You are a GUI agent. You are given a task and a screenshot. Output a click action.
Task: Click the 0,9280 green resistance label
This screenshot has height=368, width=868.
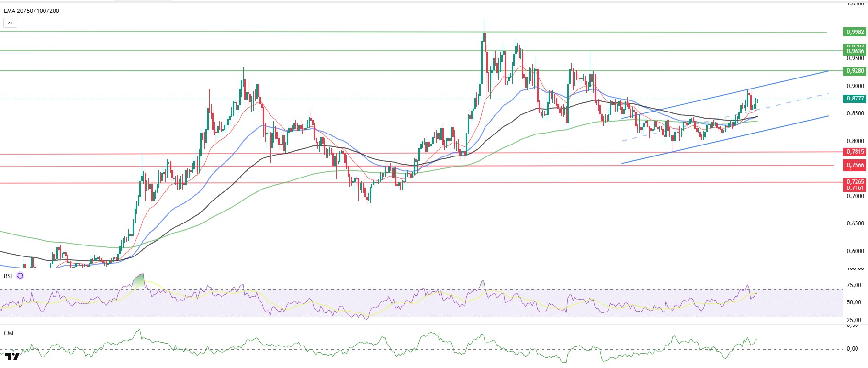[855, 71]
